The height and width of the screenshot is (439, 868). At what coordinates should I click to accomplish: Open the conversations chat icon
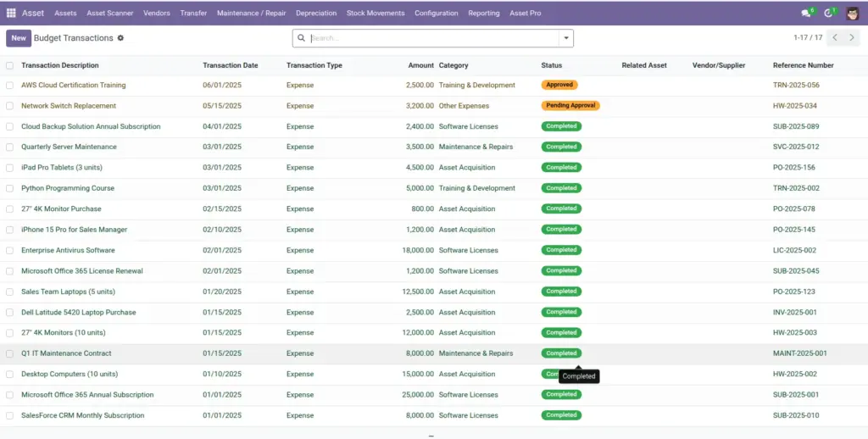click(806, 14)
